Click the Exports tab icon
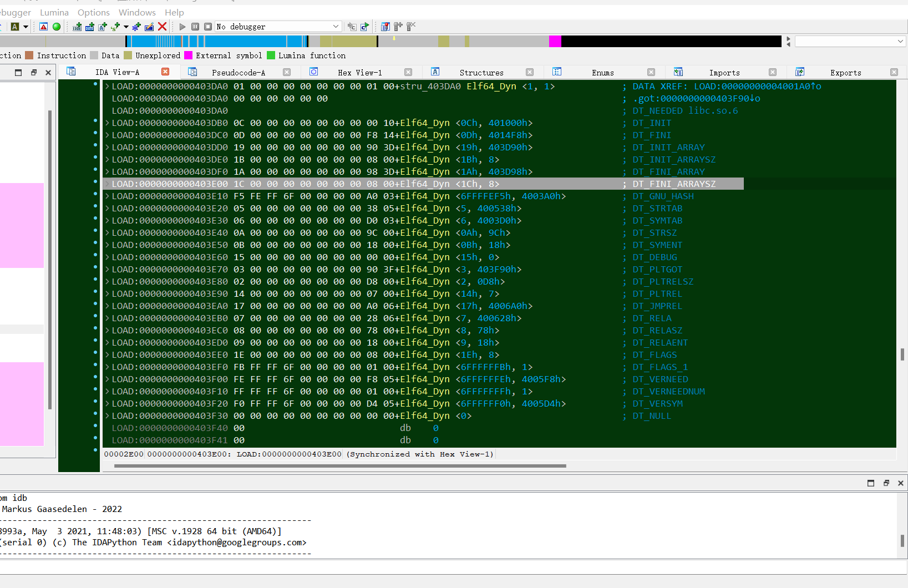 coord(800,72)
